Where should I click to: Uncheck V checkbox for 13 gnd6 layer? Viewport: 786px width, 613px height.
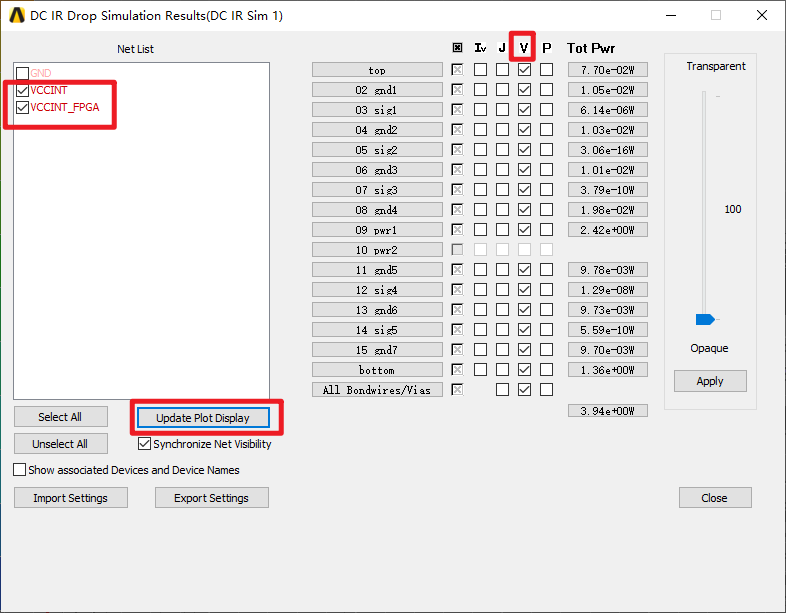[524, 310]
